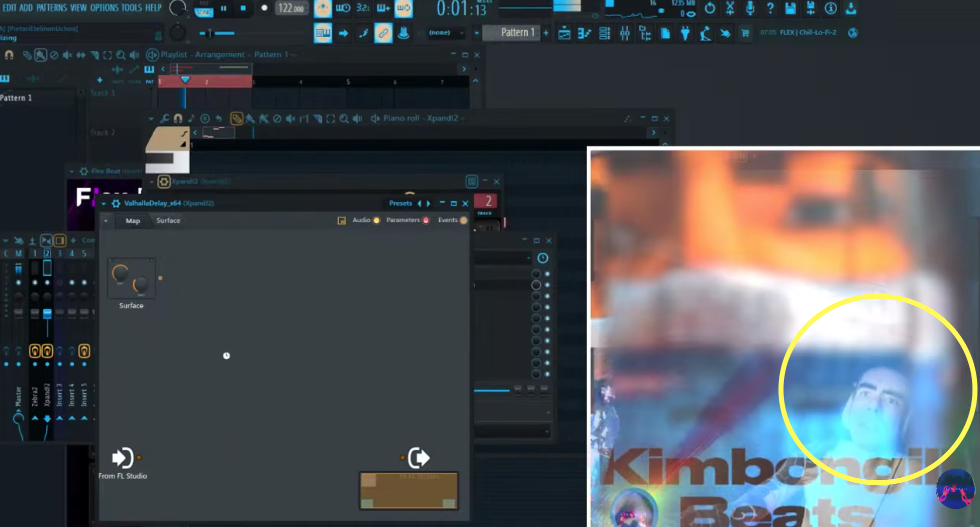The height and width of the screenshot is (527, 980).
Task: Select the Pattern 1 pattern selector
Action: 512,33
